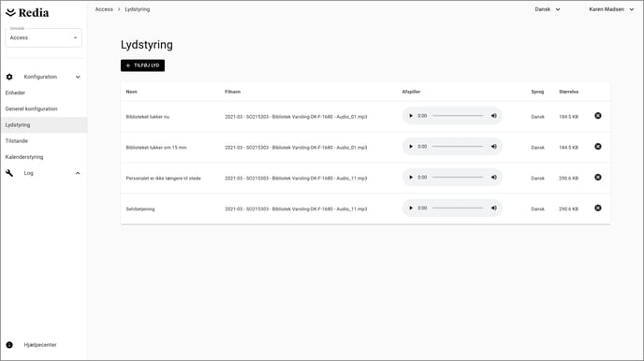This screenshot has width=644, height=361.
Task: Mute the Biblioteket lukker om 15 min player
Action: tap(493, 147)
